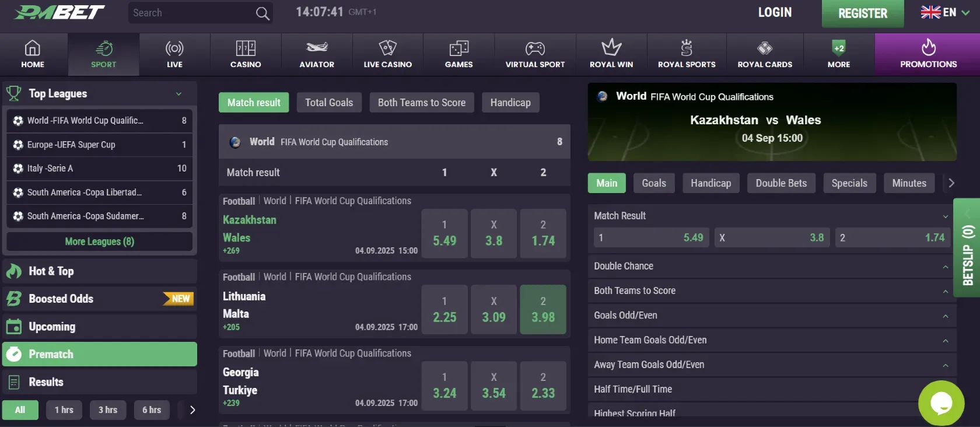Image resolution: width=980 pixels, height=427 pixels.
Task: Bet draw Georgia-Turkiye at 3.54
Action: (494, 386)
